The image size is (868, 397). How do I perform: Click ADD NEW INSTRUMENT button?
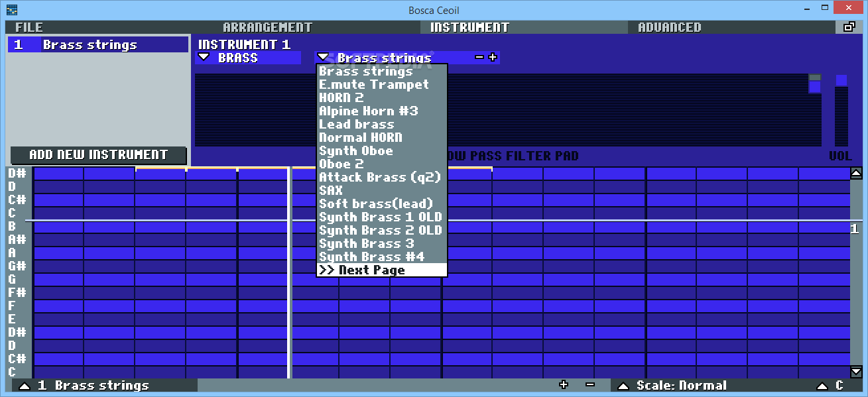(x=99, y=154)
